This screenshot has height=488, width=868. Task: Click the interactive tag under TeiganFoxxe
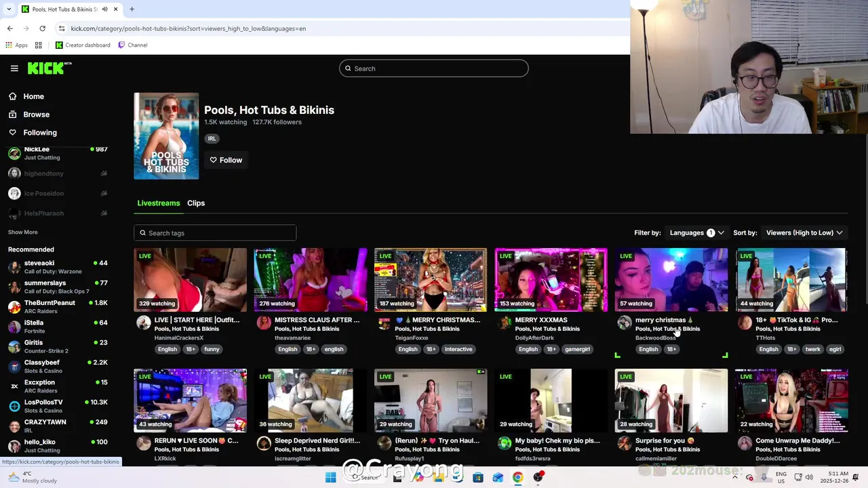click(x=458, y=349)
